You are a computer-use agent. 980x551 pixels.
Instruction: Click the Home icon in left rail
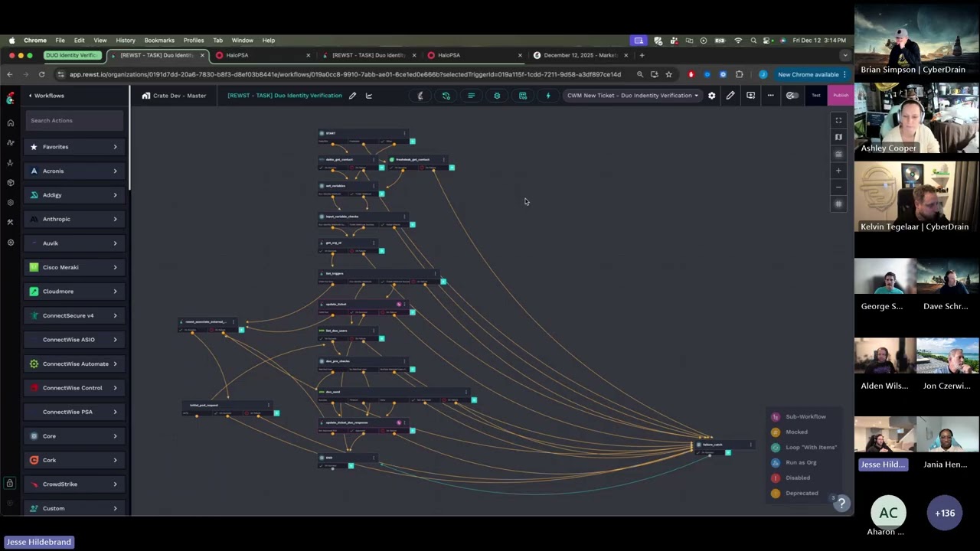(x=11, y=122)
